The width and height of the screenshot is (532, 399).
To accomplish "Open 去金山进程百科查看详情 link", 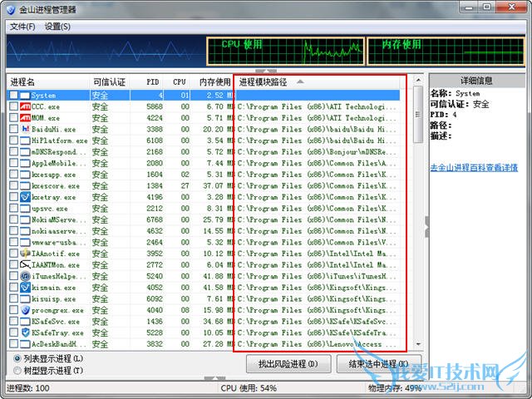I will (474, 168).
